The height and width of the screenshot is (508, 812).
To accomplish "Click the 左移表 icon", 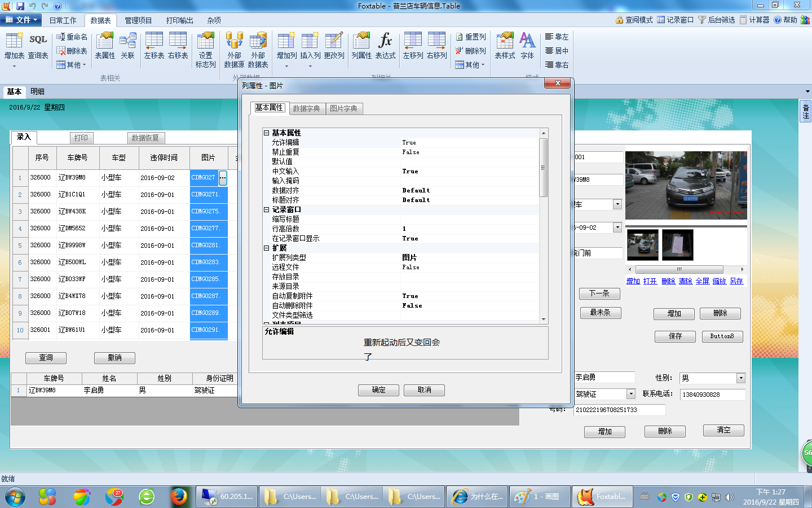I will tap(154, 46).
